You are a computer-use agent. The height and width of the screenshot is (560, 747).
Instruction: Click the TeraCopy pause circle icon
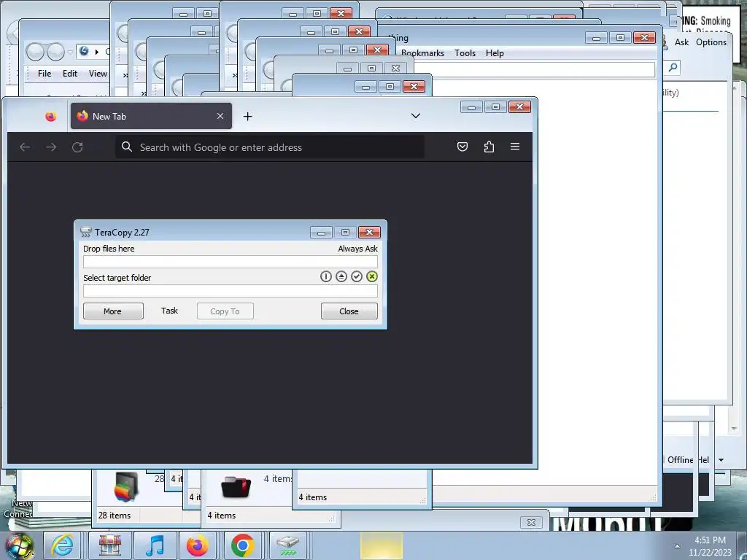pyautogui.click(x=326, y=276)
